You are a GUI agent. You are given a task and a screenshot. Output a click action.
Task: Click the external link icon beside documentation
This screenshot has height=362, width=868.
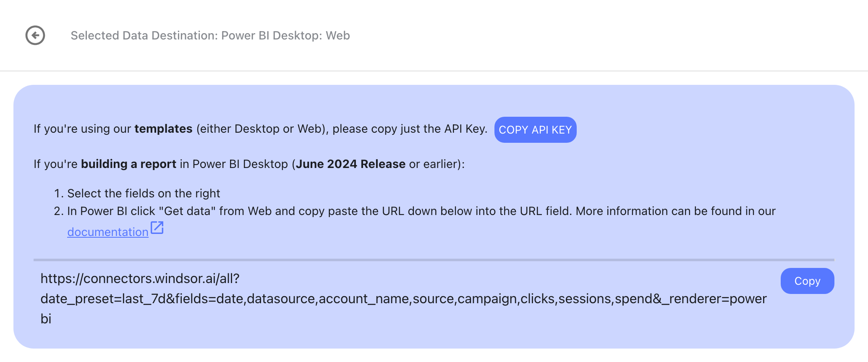157,228
